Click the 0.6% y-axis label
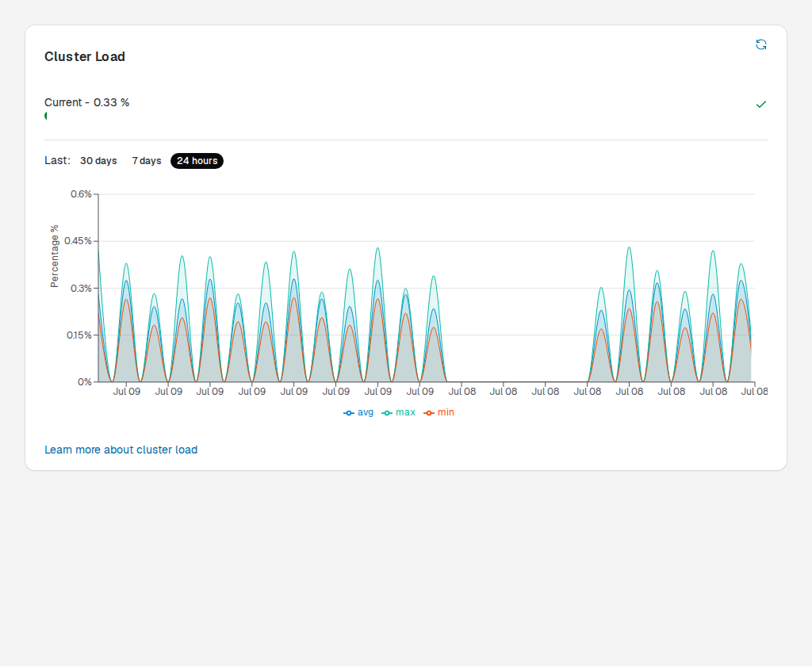 [82, 194]
